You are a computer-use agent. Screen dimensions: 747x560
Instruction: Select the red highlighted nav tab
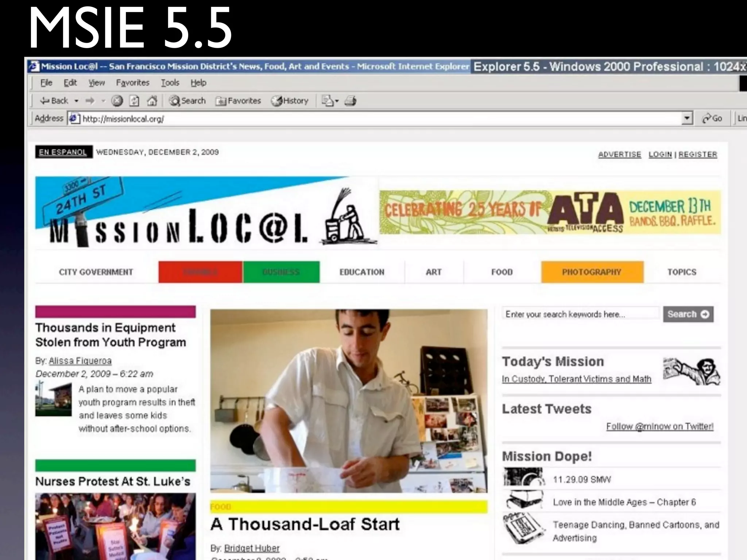200,272
